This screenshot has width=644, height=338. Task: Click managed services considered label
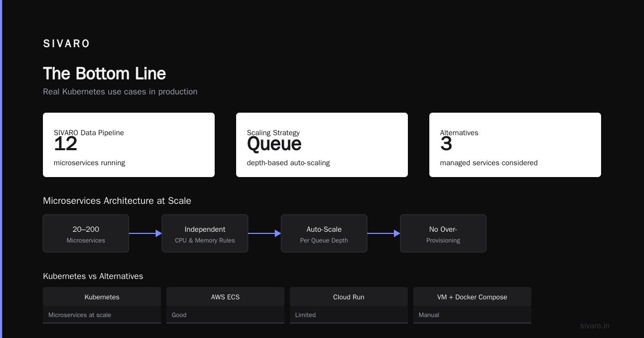489,163
